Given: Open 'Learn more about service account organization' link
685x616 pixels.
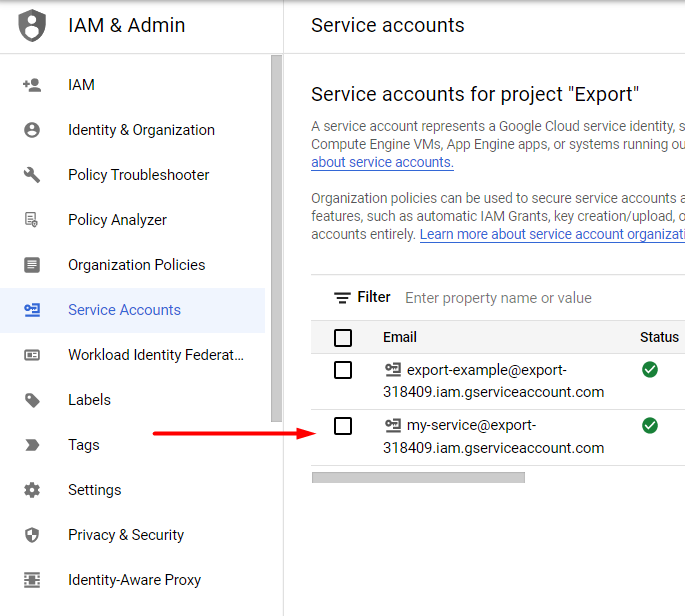Looking at the screenshot, I should coord(552,234).
